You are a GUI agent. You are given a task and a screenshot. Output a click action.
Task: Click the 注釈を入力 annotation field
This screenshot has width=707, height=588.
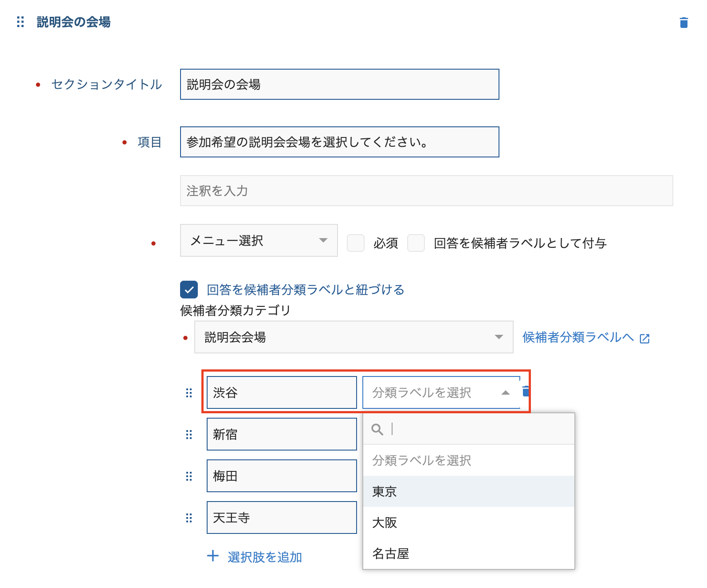pos(426,191)
